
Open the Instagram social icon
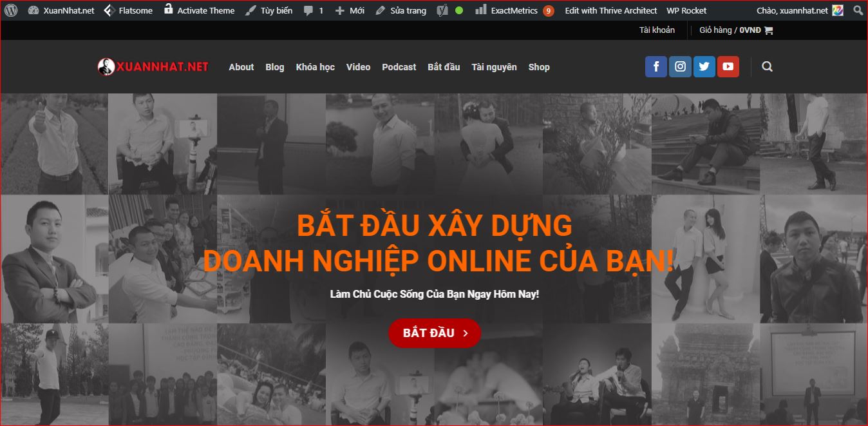point(680,66)
